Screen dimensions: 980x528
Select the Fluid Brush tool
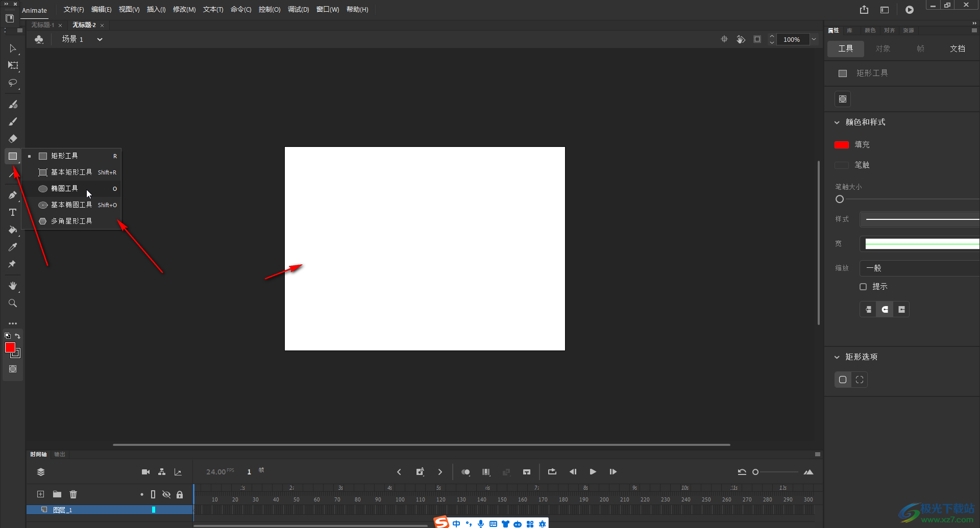pos(13,104)
